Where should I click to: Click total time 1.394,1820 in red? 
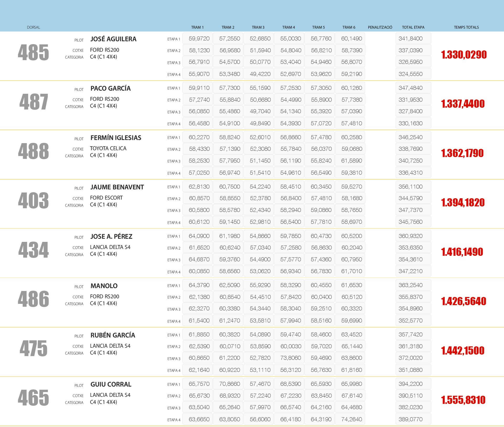pos(463,203)
